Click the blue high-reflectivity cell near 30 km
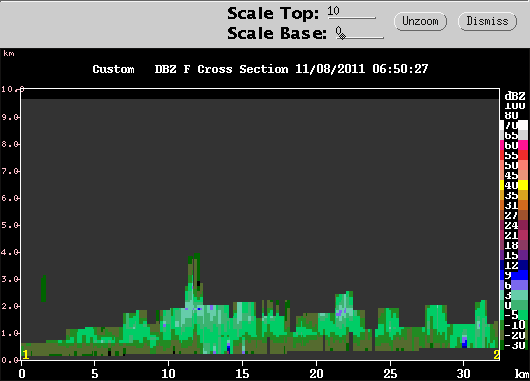The image size is (530, 381). coord(464,342)
